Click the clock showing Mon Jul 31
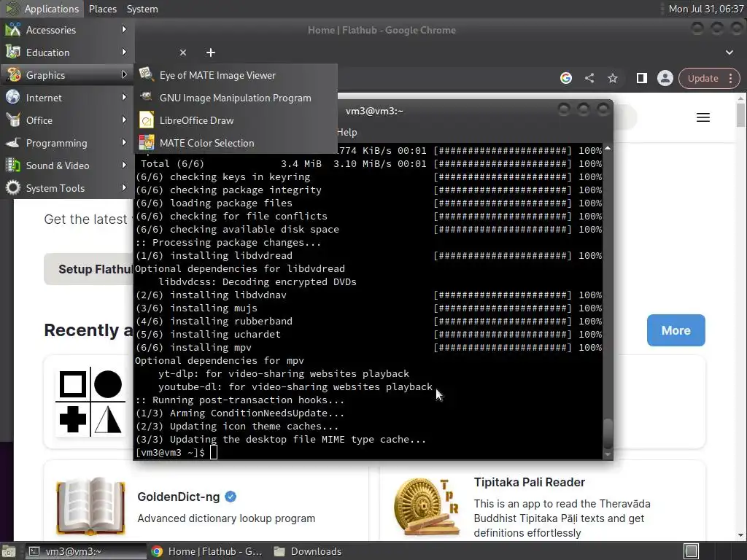Image resolution: width=747 pixels, height=560 pixels. [705, 9]
